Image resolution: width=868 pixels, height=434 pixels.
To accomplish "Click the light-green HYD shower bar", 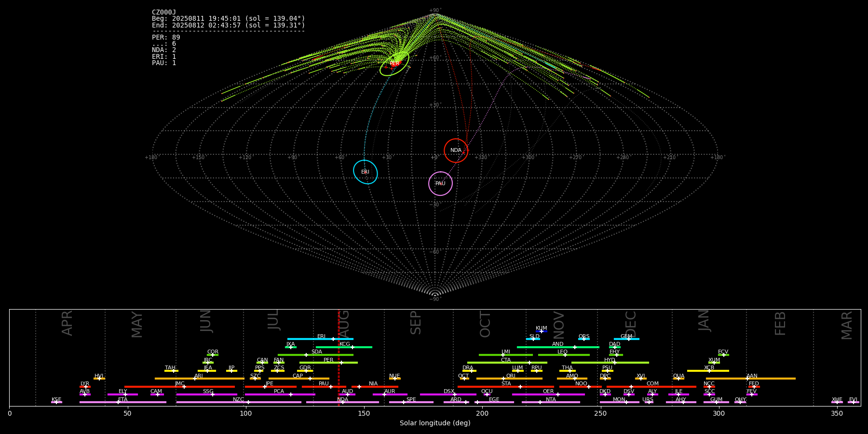I will click(x=610, y=363).
